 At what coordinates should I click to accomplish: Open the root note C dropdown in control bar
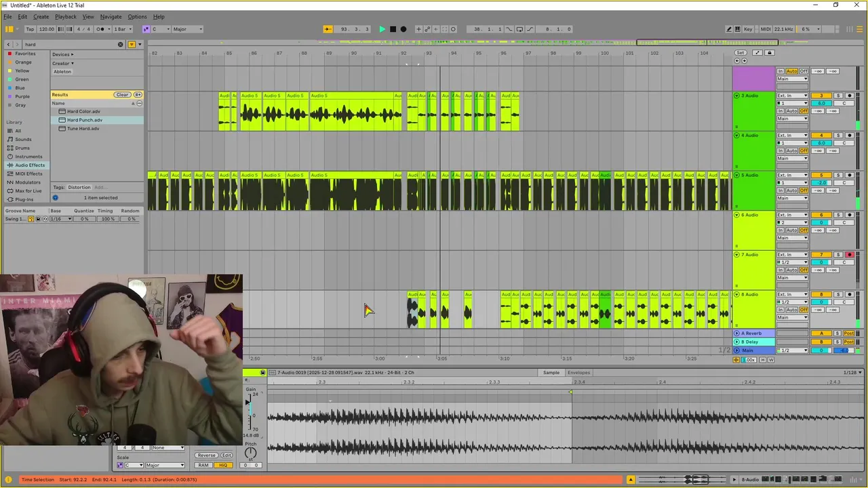[160, 29]
